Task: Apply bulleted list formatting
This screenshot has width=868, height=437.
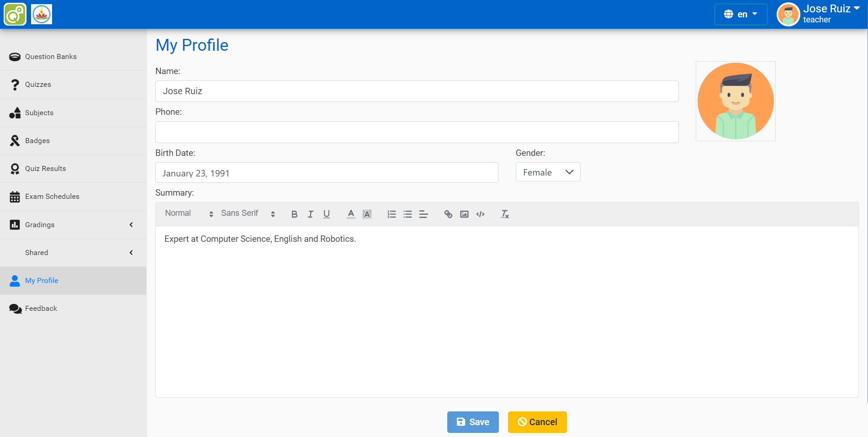Action: 408,214
